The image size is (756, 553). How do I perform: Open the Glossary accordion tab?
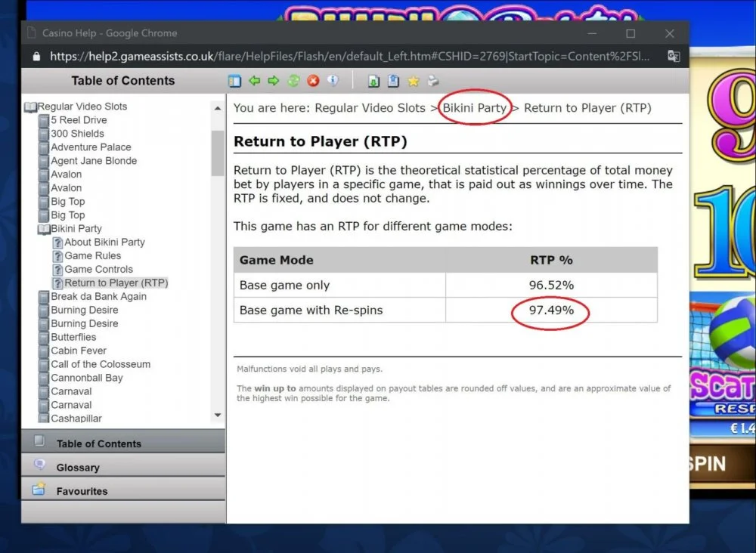point(123,465)
